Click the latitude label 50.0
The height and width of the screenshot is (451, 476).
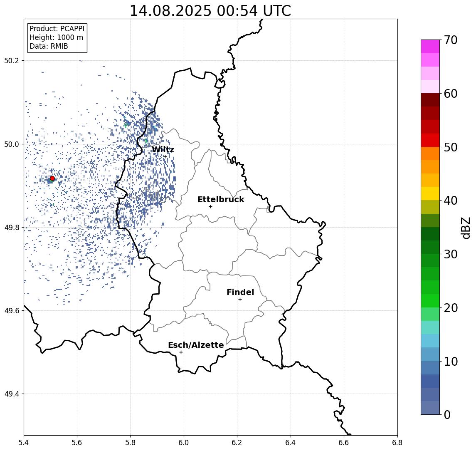coord(12,144)
